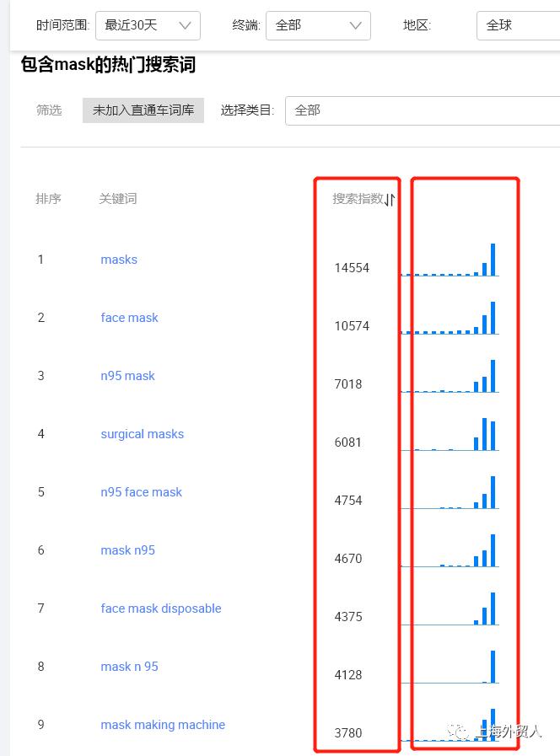Click rank number 9 in the 排序 column
The width and height of the screenshot is (560, 756).
click(x=41, y=725)
